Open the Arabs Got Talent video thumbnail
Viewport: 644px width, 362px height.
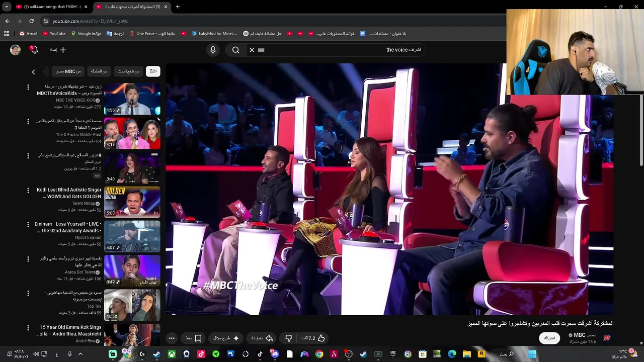[132, 270]
